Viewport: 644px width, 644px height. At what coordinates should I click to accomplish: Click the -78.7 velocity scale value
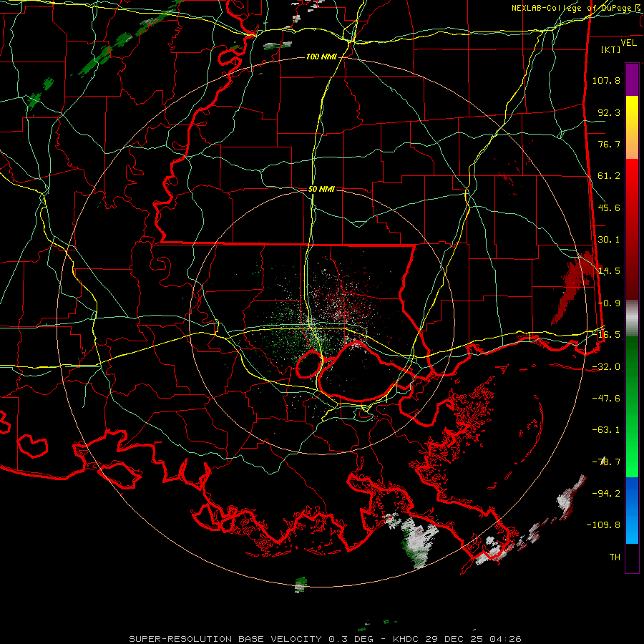pos(606,462)
